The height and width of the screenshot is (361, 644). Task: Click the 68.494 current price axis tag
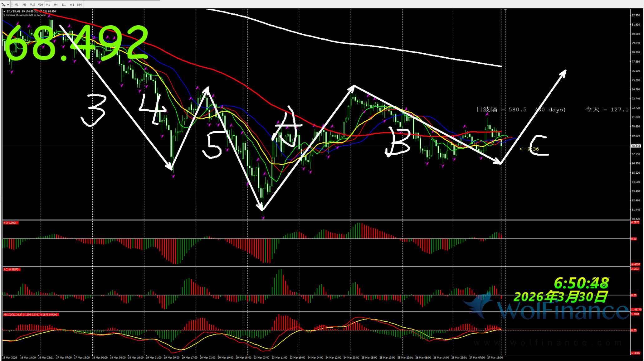(x=636, y=146)
